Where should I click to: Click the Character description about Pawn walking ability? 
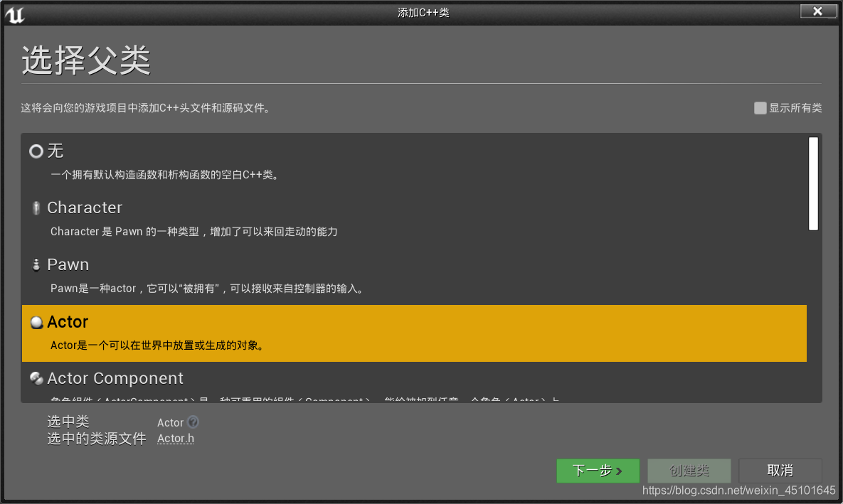tap(194, 232)
